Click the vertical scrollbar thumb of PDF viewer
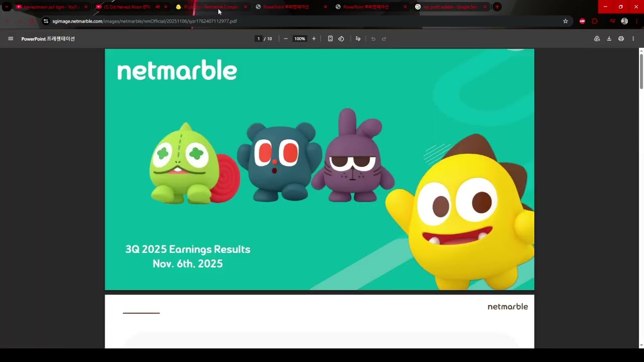Screen dimensions: 644x362 point(641,72)
